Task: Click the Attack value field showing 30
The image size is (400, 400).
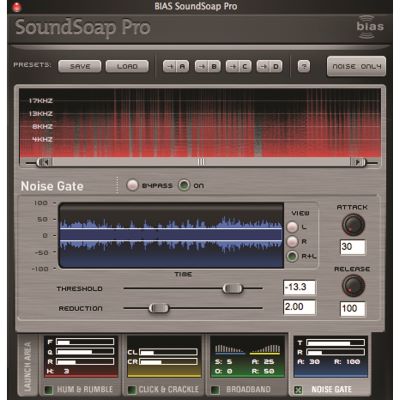Action: click(x=353, y=247)
